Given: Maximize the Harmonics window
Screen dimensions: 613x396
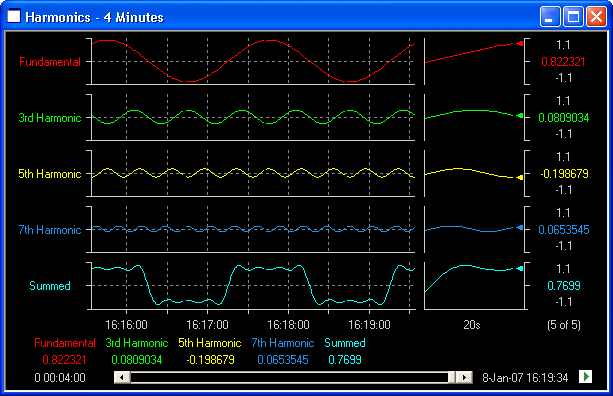Looking at the screenshot, I should tap(573, 16).
